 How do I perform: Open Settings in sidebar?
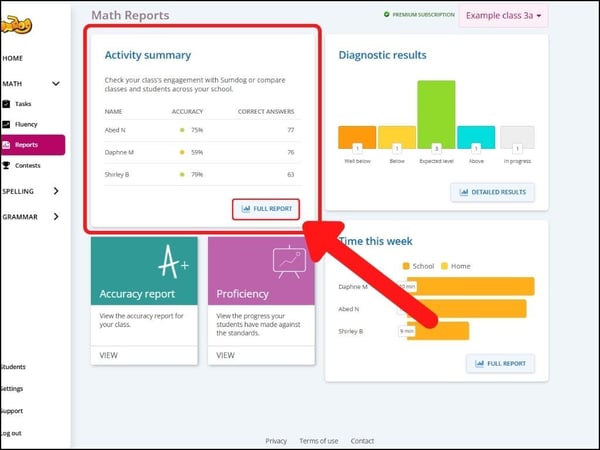coord(11,388)
